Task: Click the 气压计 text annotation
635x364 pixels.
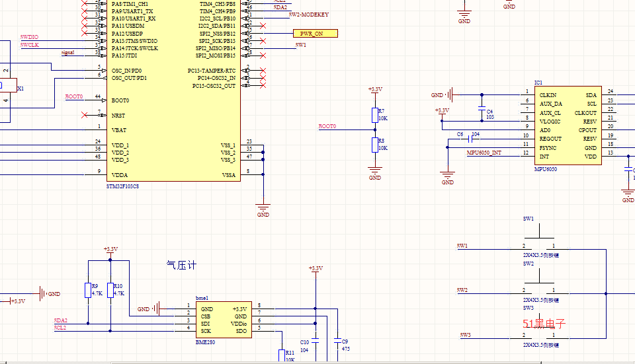Action: click(181, 266)
